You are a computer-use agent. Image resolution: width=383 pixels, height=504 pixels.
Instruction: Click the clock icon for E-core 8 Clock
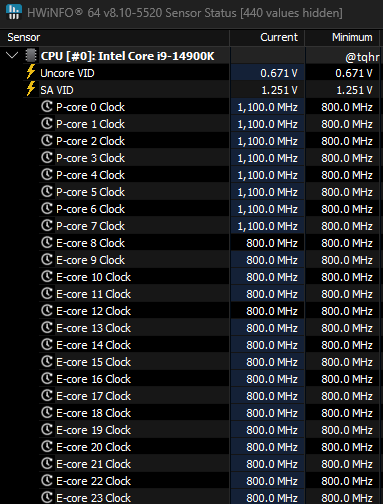tap(47, 243)
